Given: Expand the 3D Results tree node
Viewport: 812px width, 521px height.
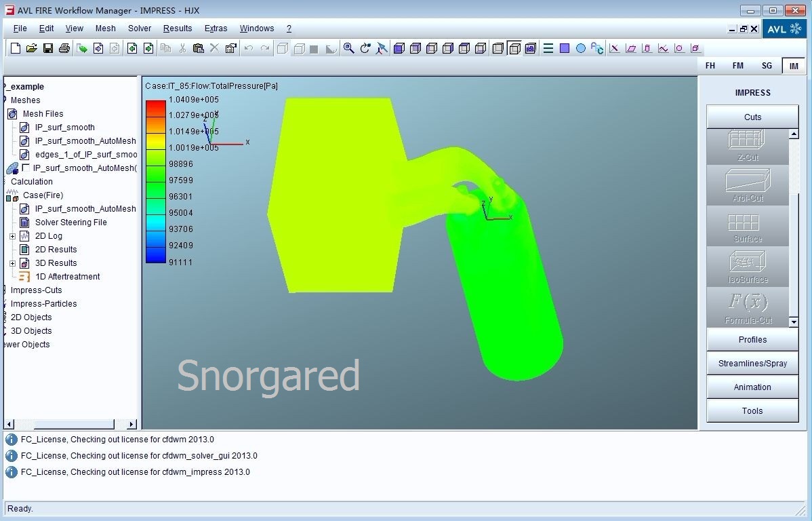Looking at the screenshot, I should pyautogui.click(x=12, y=263).
